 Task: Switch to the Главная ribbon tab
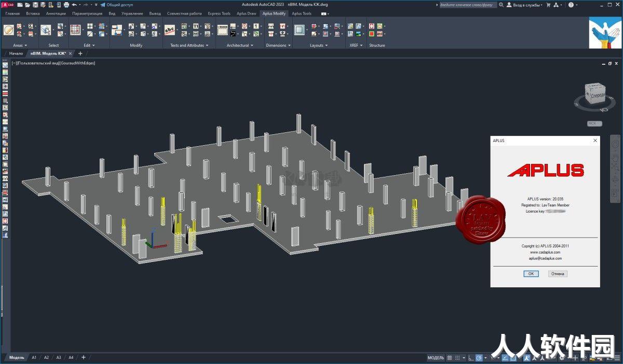12,13
